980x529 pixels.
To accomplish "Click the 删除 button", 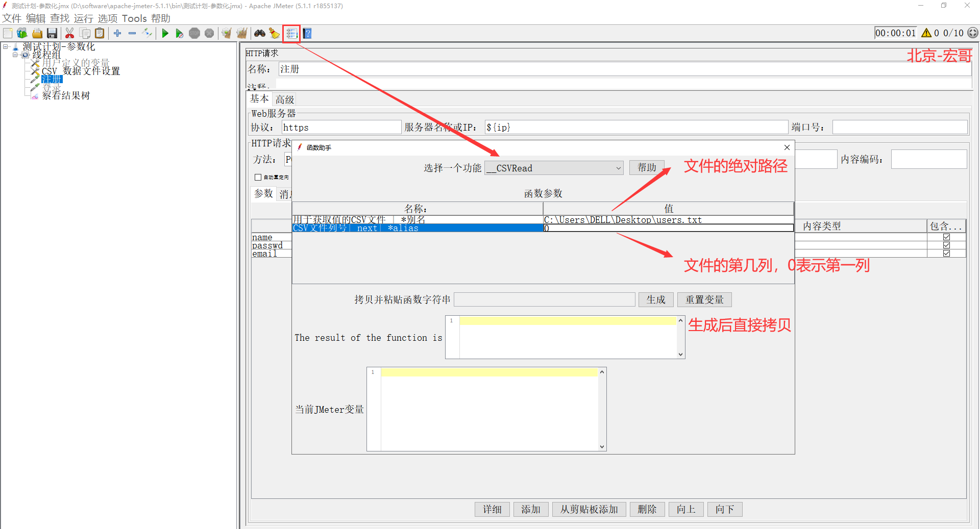I will (x=647, y=509).
